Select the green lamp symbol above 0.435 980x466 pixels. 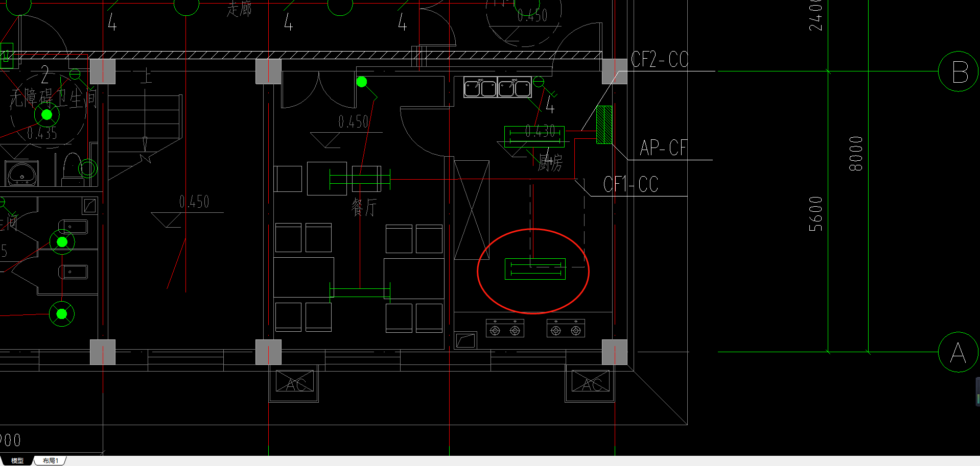(47, 115)
